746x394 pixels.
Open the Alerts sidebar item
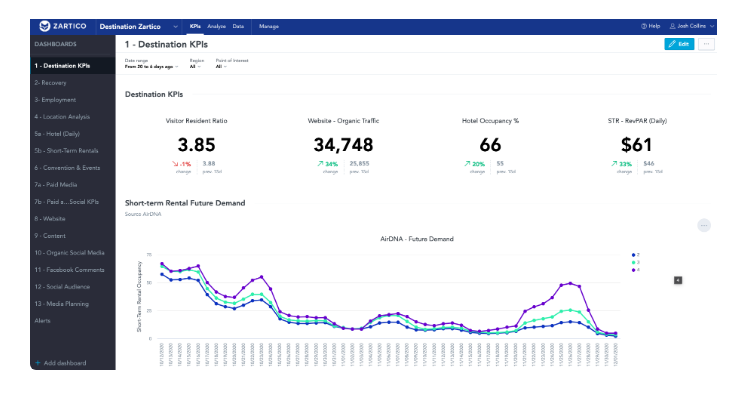(x=73, y=321)
